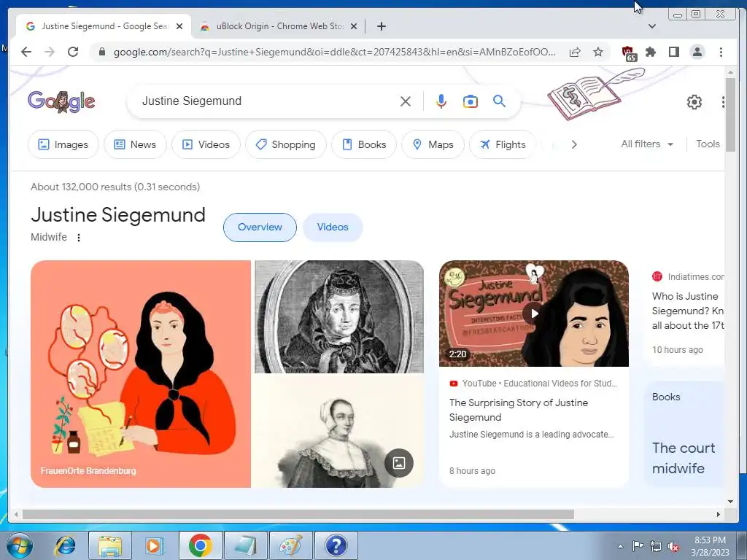
Task: Open the FrauenOrte Brandenburg illustration
Action: click(141, 374)
